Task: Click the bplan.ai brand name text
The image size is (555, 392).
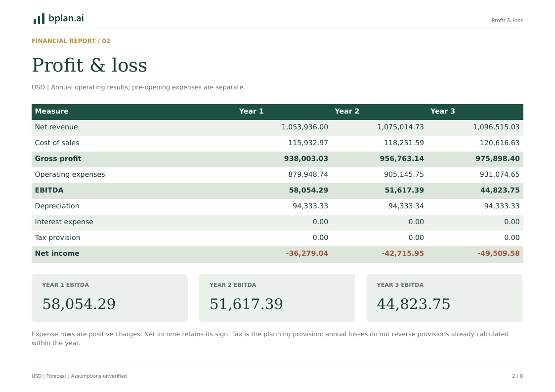Action: (66, 18)
